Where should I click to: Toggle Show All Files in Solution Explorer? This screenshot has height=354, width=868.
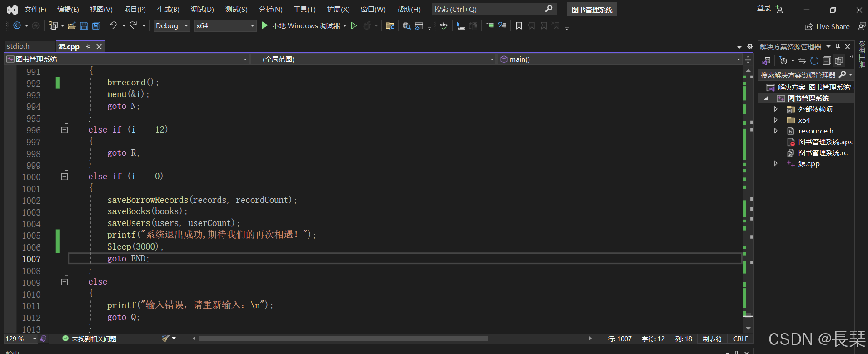[x=839, y=61]
